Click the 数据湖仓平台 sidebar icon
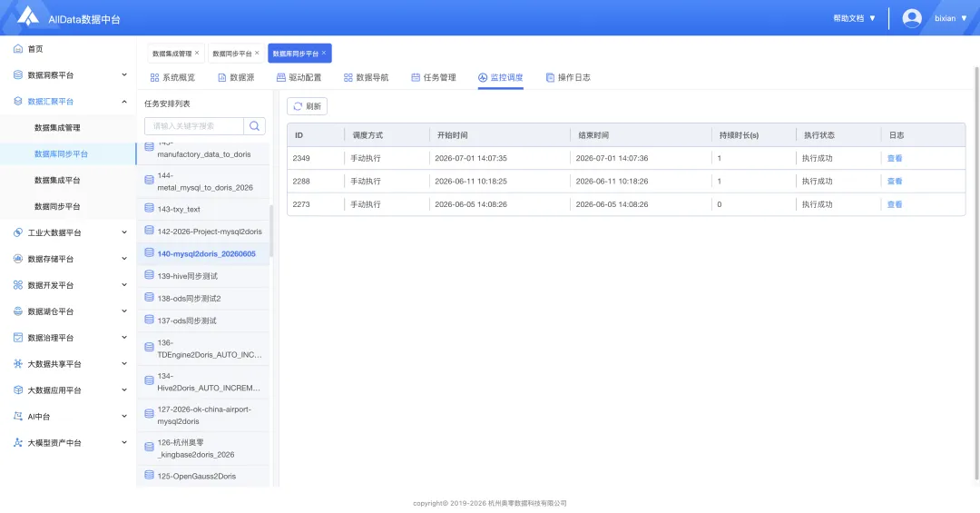This screenshot has height=513, width=980. click(18, 311)
